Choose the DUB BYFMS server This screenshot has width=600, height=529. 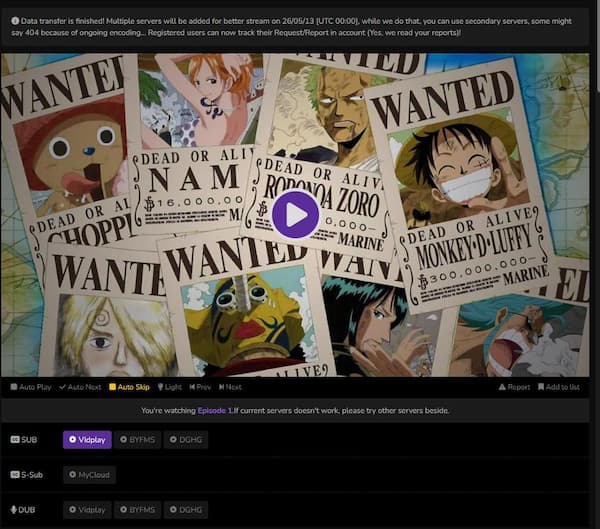pos(137,510)
